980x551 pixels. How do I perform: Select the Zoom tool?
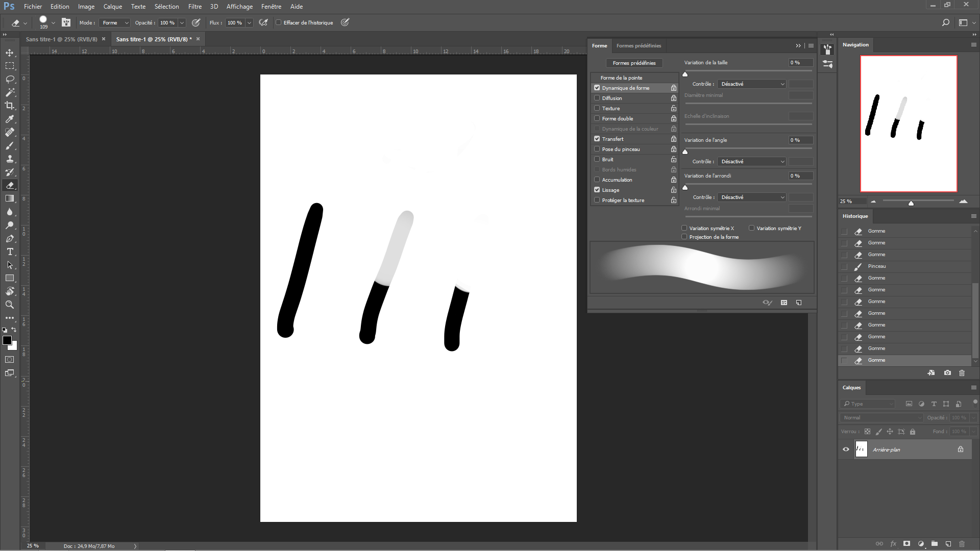(10, 305)
